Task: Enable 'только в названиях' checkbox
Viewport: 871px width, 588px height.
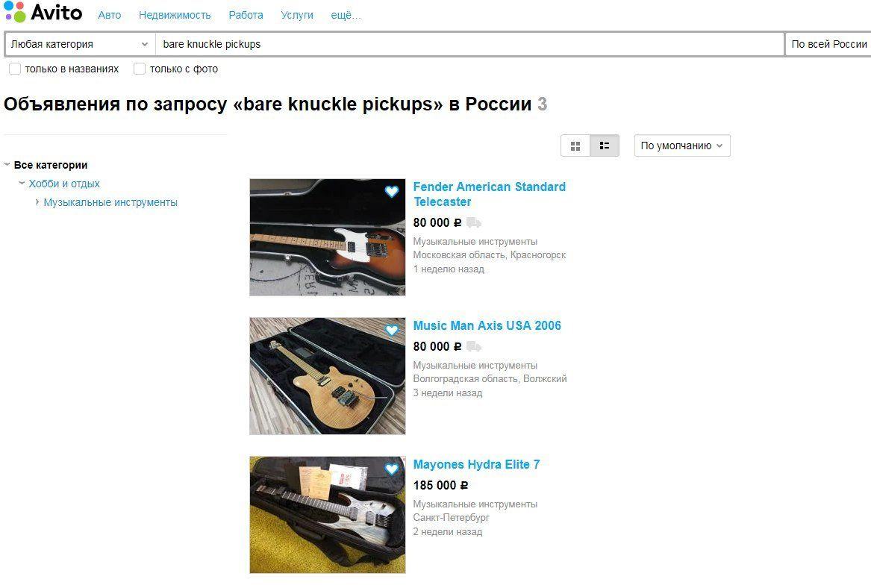Action: tap(15, 69)
